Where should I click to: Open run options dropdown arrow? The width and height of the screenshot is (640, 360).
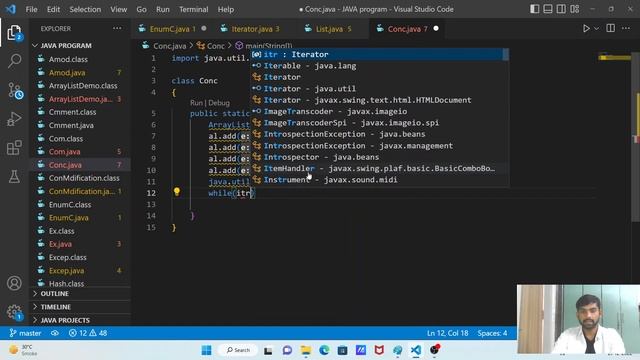[596, 29]
